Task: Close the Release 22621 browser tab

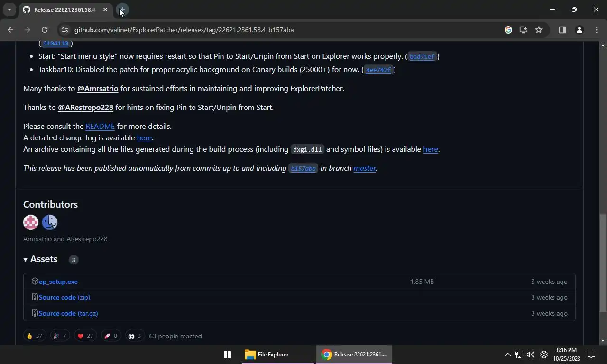Action: [105, 9]
